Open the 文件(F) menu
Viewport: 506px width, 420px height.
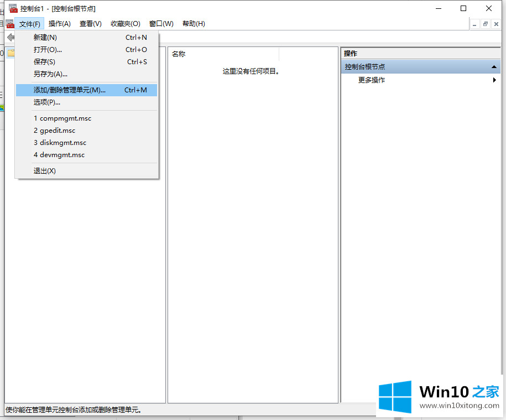[29, 24]
